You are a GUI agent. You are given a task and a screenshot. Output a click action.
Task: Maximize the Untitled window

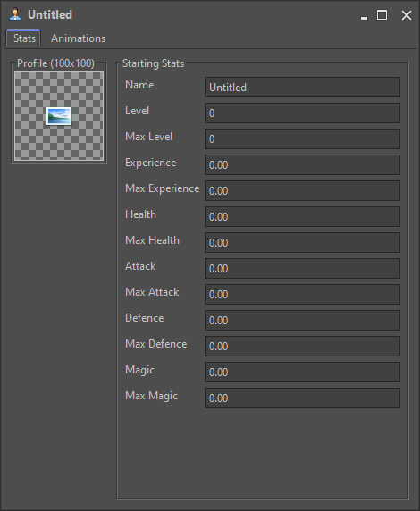pos(382,15)
